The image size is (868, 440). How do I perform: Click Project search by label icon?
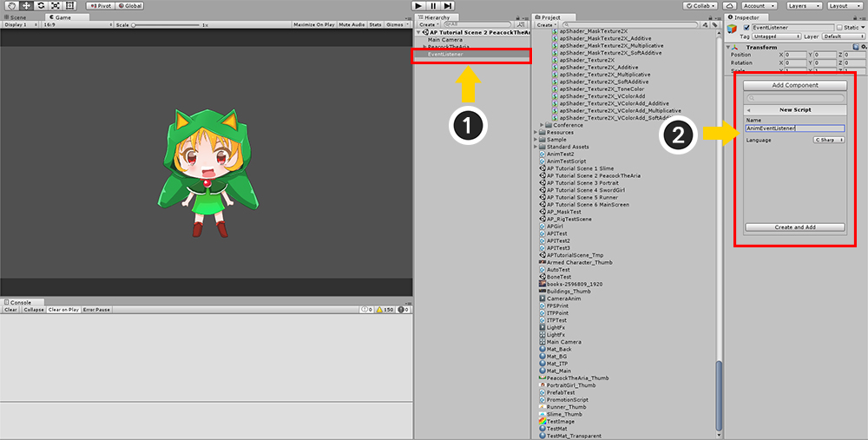click(x=714, y=25)
